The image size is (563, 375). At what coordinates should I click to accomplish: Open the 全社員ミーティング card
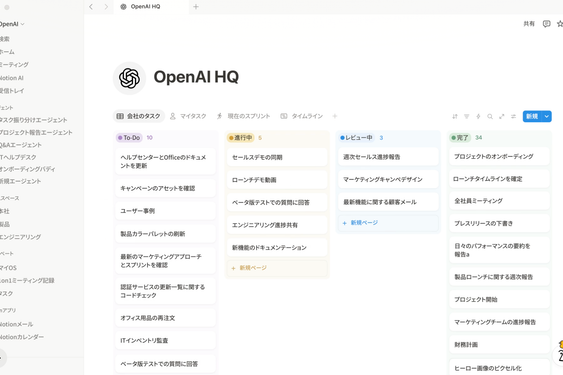(x=499, y=201)
